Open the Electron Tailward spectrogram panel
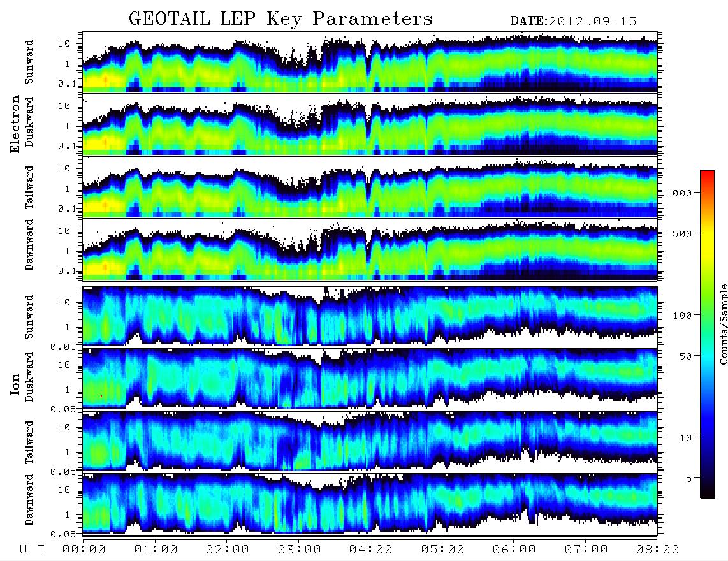Viewport: 728px width, 561px height. 370,187
